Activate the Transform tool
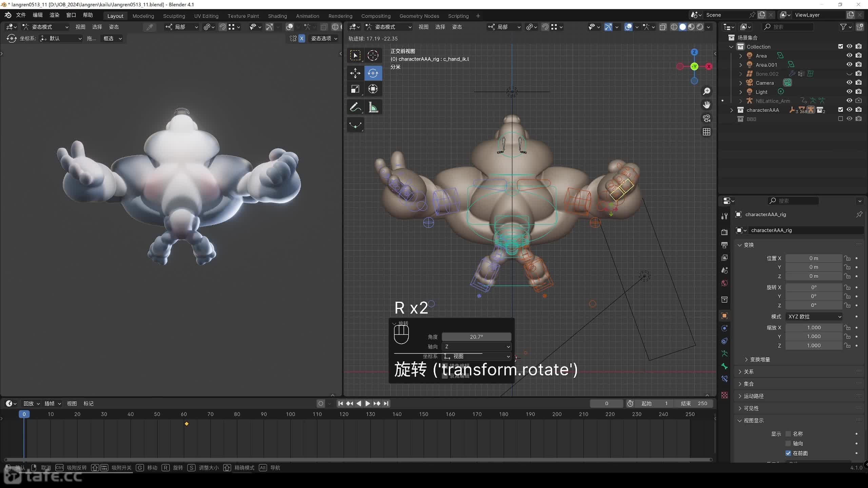Screen dimensions: 868x488 click(x=373, y=89)
